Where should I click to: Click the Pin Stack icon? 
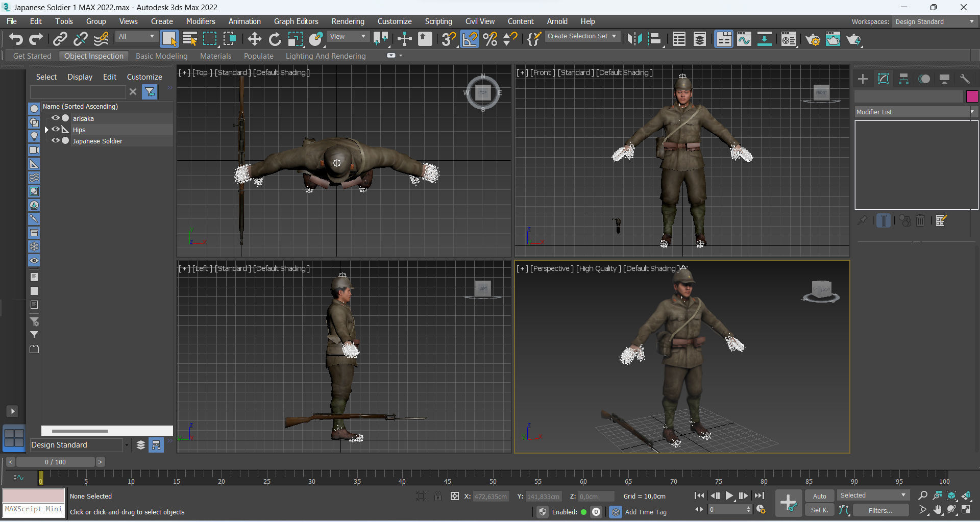[x=862, y=220]
